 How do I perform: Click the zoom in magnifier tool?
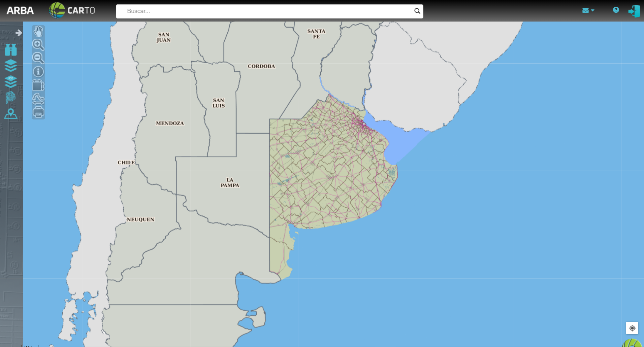coord(38,45)
